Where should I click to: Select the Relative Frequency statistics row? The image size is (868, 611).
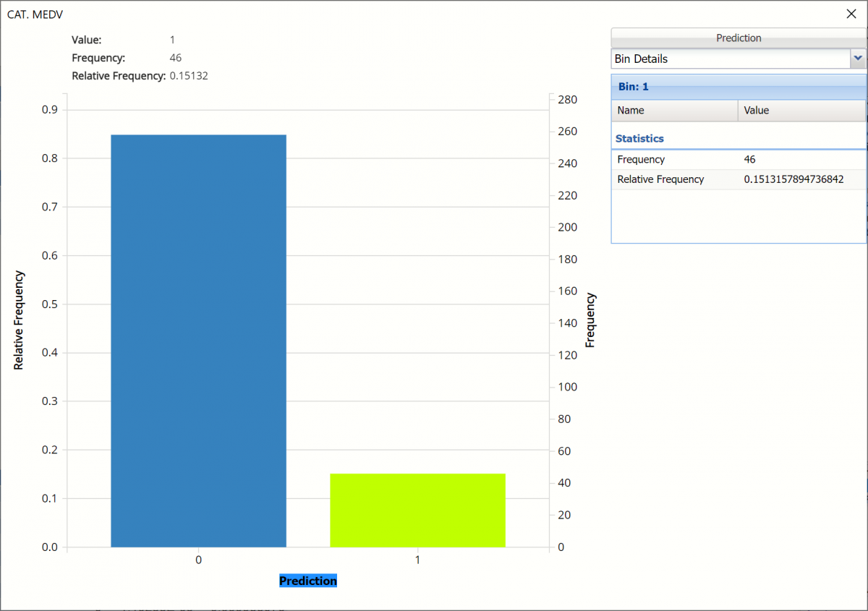674,179
